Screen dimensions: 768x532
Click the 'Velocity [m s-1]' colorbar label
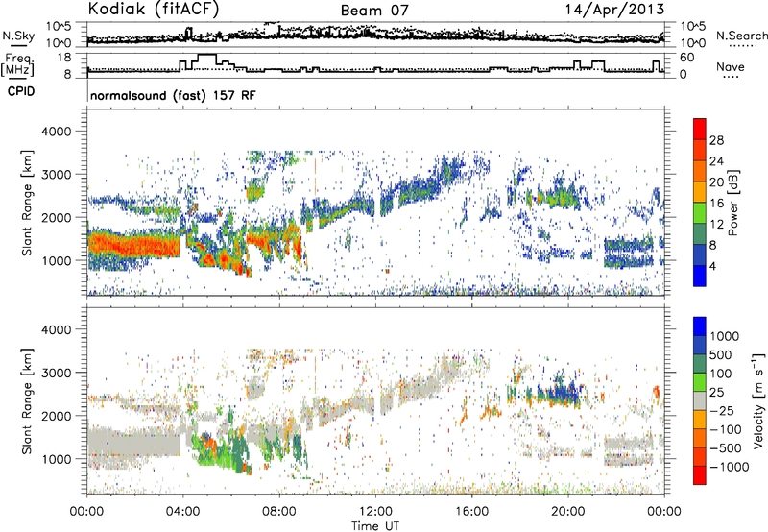pyautogui.click(x=758, y=400)
